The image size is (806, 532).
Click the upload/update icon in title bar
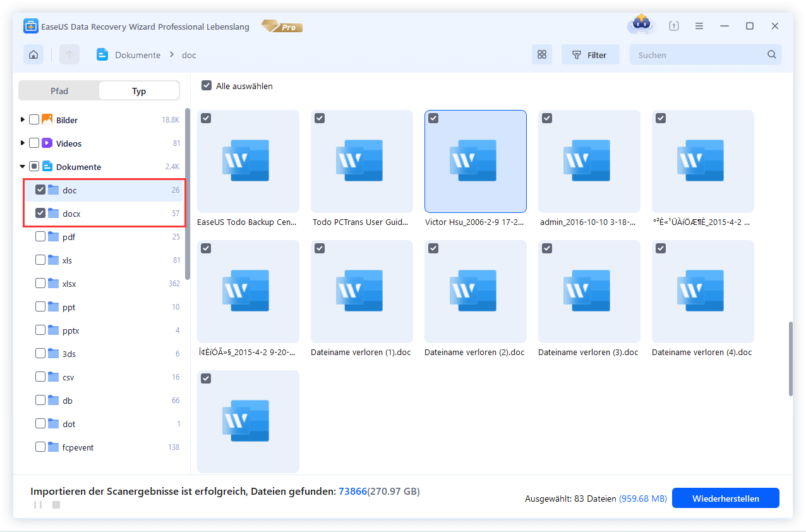point(674,26)
